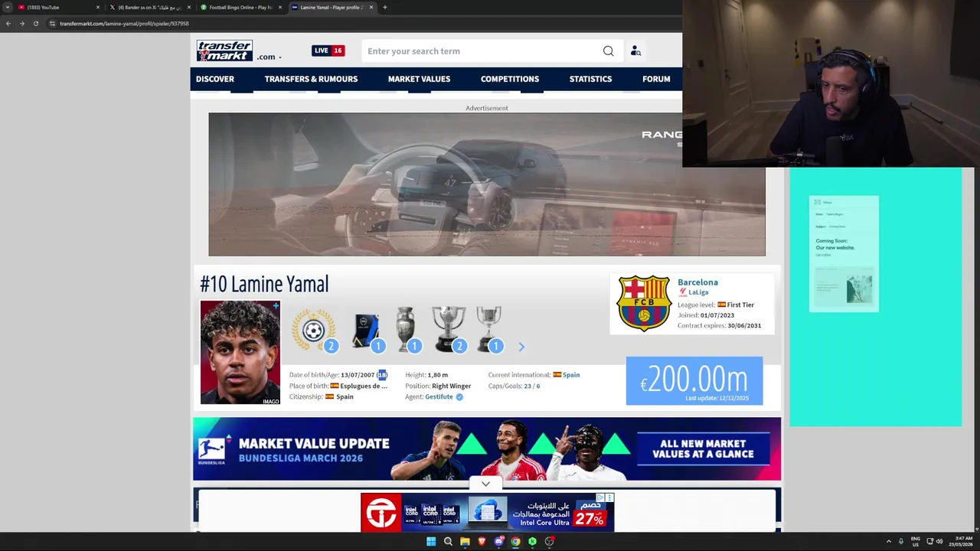This screenshot has width=980, height=551.
Task: Select birth date text 13/07/2007
Action: tap(358, 375)
